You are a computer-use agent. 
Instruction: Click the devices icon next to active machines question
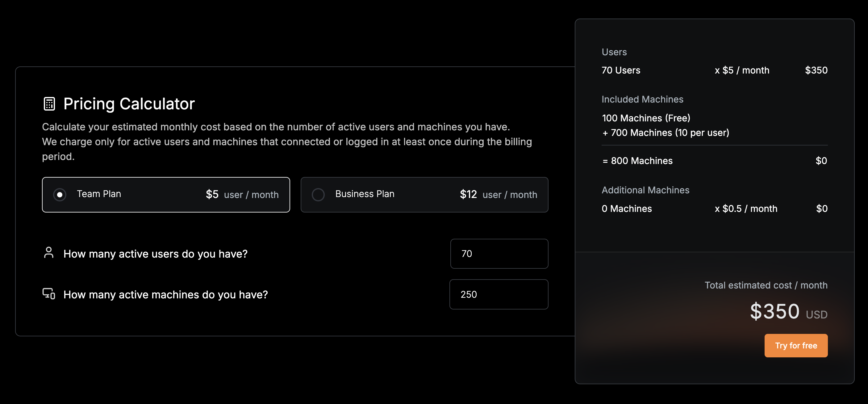pos(49,294)
